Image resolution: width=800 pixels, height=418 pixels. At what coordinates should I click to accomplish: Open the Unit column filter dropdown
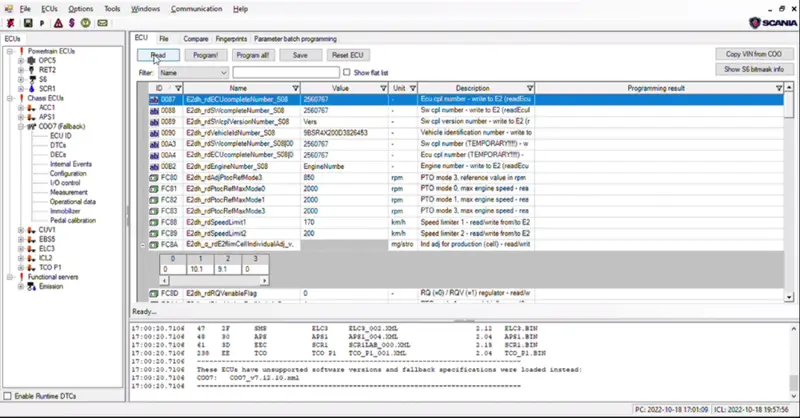pyautogui.click(x=413, y=88)
